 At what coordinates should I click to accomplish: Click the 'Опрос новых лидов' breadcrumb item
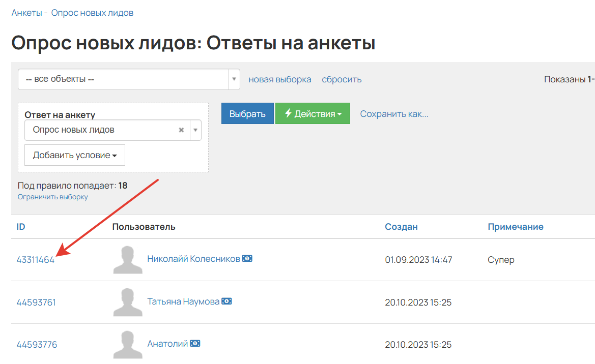92,12
